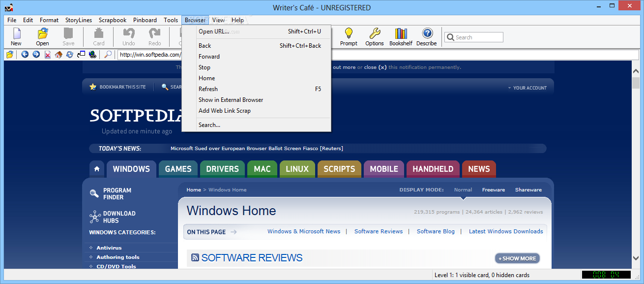Click the Download Hubs network icon
644x284 pixels.
pos(94,217)
